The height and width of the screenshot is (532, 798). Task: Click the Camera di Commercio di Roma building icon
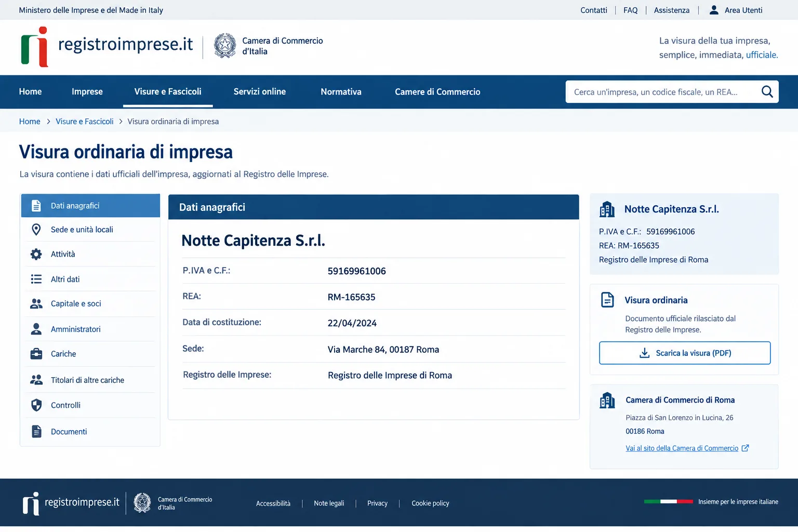click(x=607, y=400)
